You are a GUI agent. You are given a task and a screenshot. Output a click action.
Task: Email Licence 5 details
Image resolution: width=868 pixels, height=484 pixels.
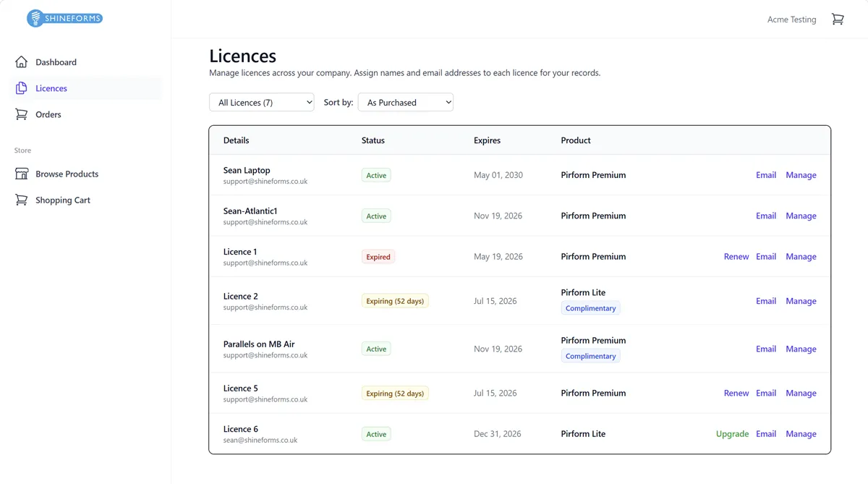(766, 393)
